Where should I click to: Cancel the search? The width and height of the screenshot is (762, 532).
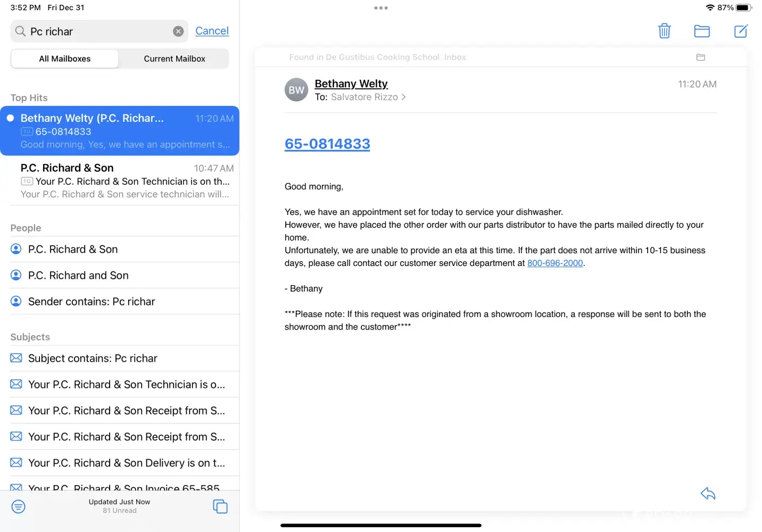212,31
